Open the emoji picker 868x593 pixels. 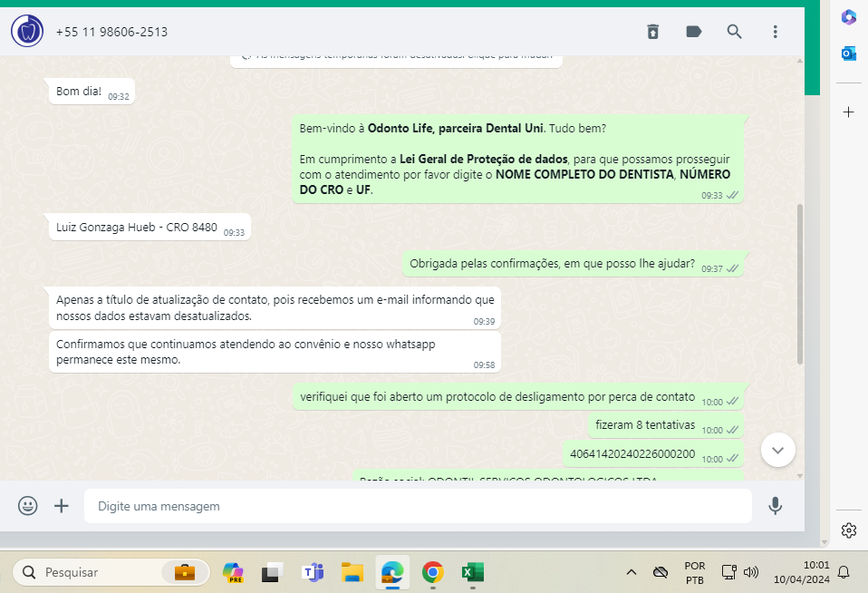tap(28, 505)
